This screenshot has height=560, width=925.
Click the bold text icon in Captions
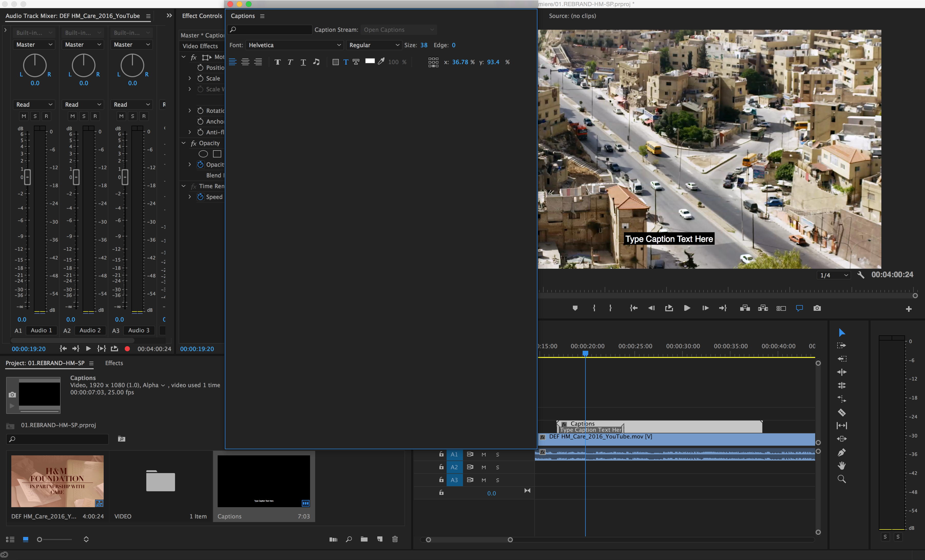click(x=277, y=62)
